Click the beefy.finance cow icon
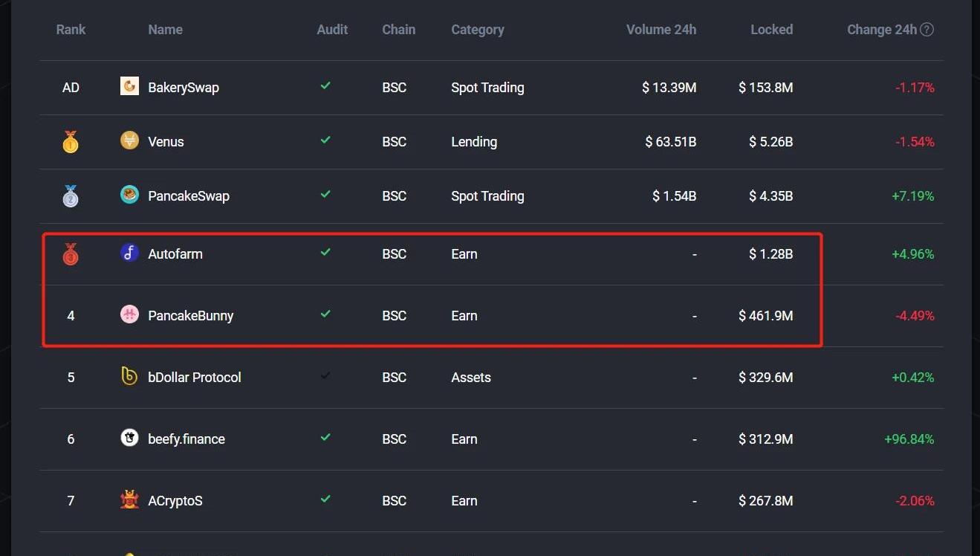 [x=129, y=439]
